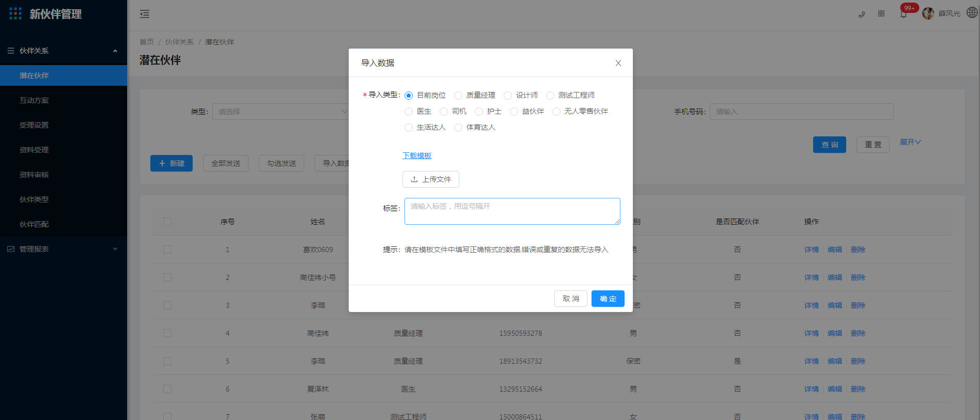Click 伙伴关系 in the breadcrumb
The width and height of the screenshot is (980, 420).
pyautogui.click(x=179, y=42)
